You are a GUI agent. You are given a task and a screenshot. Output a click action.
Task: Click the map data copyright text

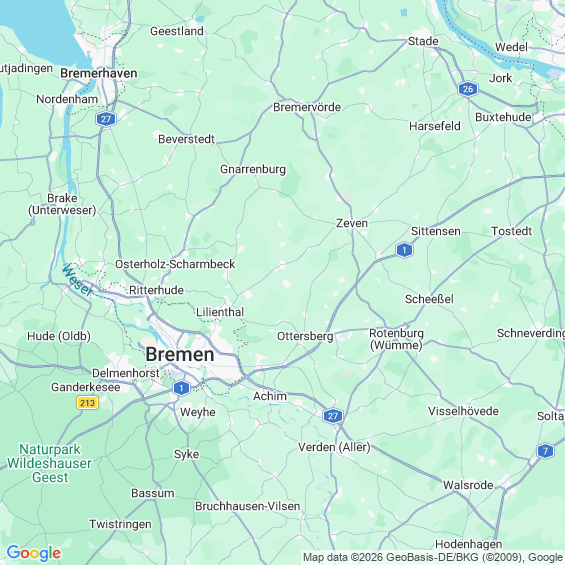point(434,557)
